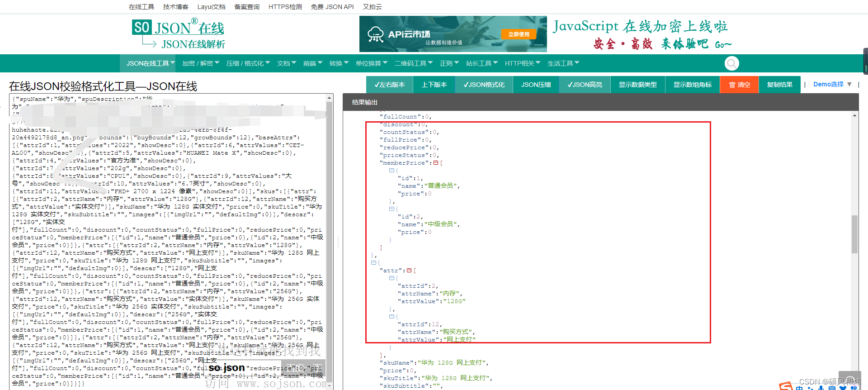Click the "购买方式" attrName value
Viewport: 868px width, 390px height.
point(456,332)
